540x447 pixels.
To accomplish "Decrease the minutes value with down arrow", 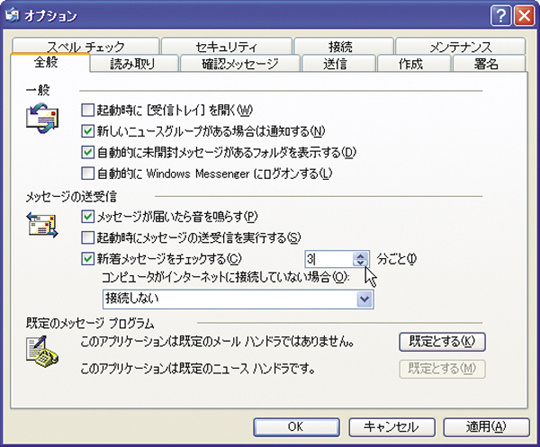I will click(x=361, y=263).
